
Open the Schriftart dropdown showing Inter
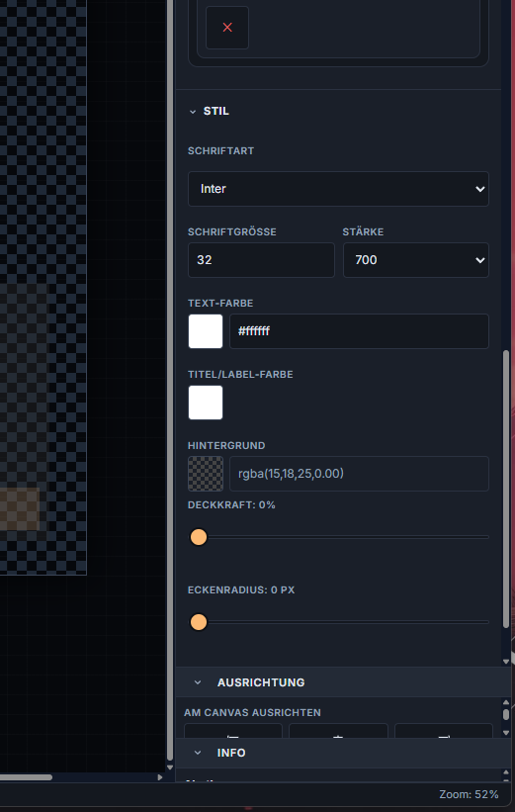(x=338, y=189)
